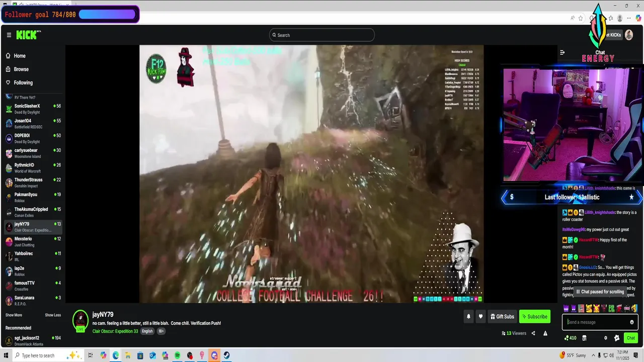
Task: Focus the Kick search field
Action: pyautogui.click(x=322, y=35)
